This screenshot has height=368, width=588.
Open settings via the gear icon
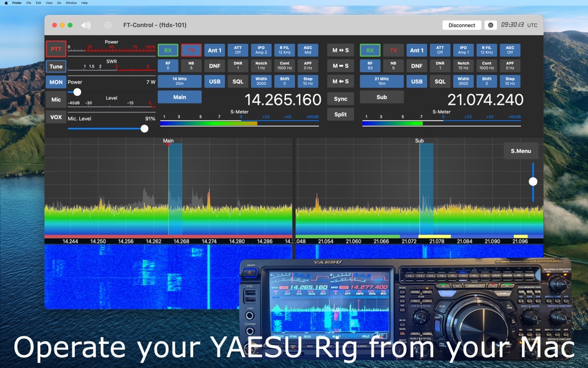pos(108,25)
